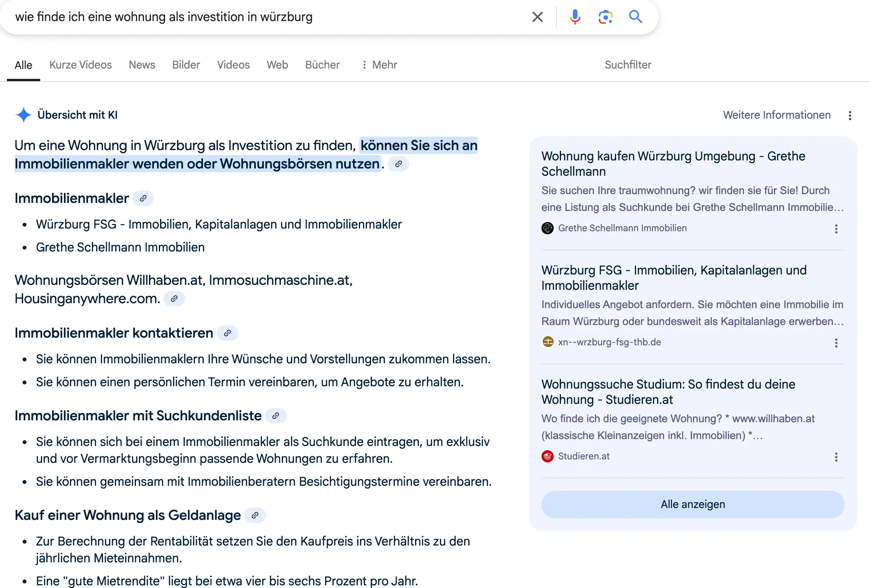The height and width of the screenshot is (588, 870).
Task: Click Weitere Informationen link
Action: coord(777,115)
